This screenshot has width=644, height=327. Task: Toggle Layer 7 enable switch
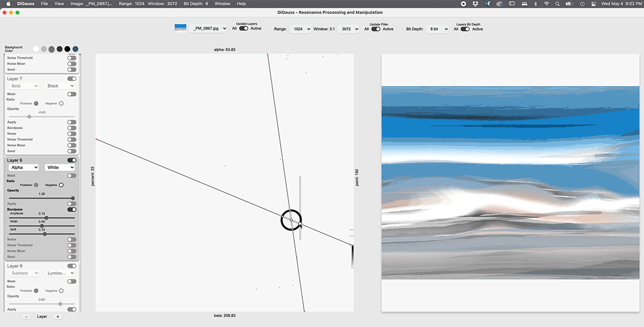pos(71,79)
